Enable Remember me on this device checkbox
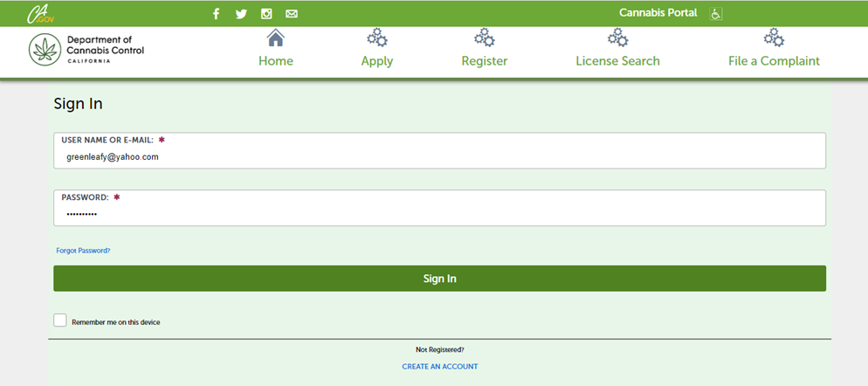The image size is (868, 386). 60,321
